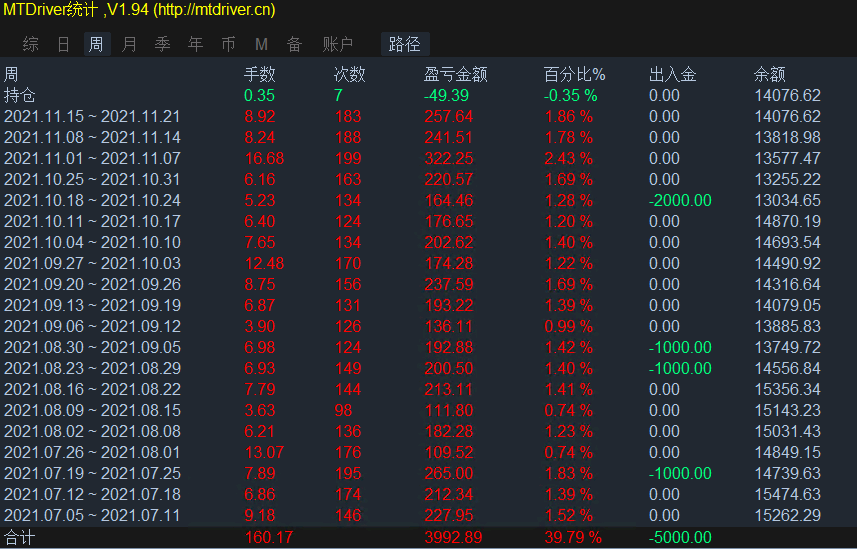Click the -49.39 open position loss

coord(447,95)
